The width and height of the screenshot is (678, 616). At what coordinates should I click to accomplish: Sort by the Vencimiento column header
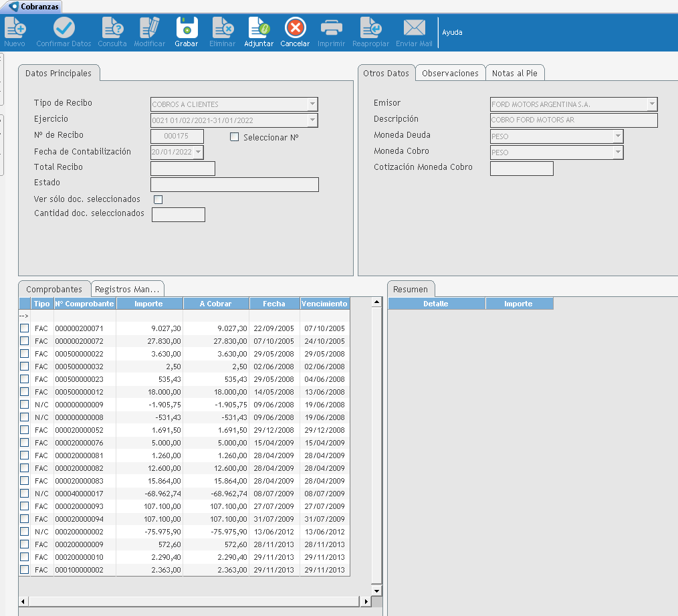coord(324,304)
